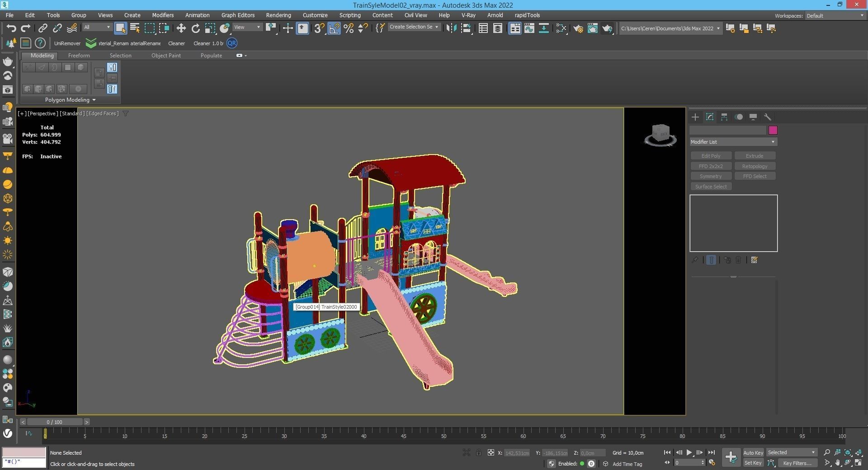Toggle Auto Key mode
Viewport: 868px width, 470px height.
tap(753, 452)
